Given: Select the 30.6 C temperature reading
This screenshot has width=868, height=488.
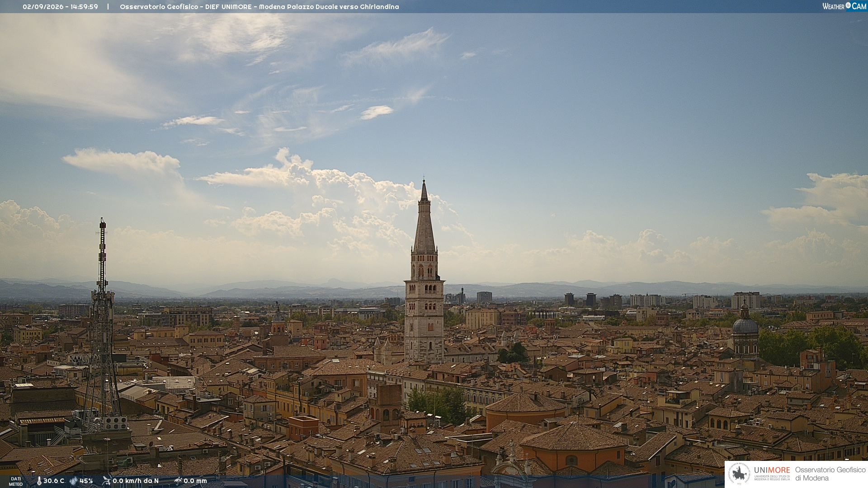Looking at the screenshot, I should pos(54,481).
